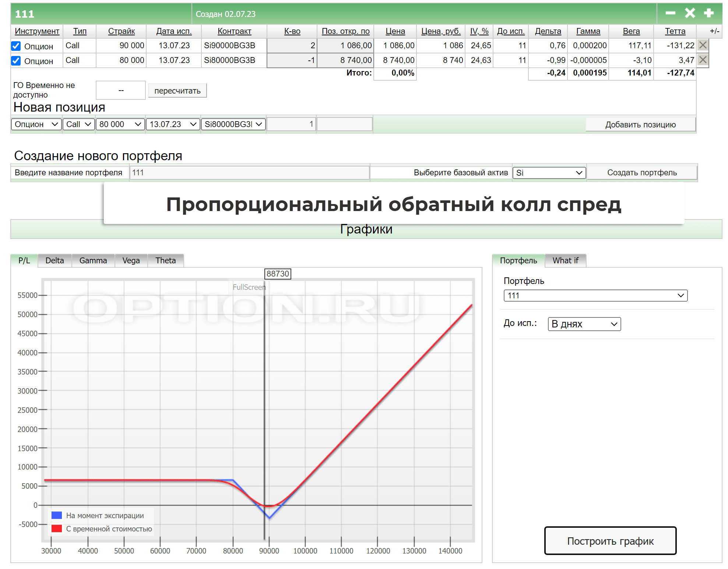Uncheck the 80 000 Call option checkbox
The width and height of the screenshot is (728, 569).
point(16,61)
